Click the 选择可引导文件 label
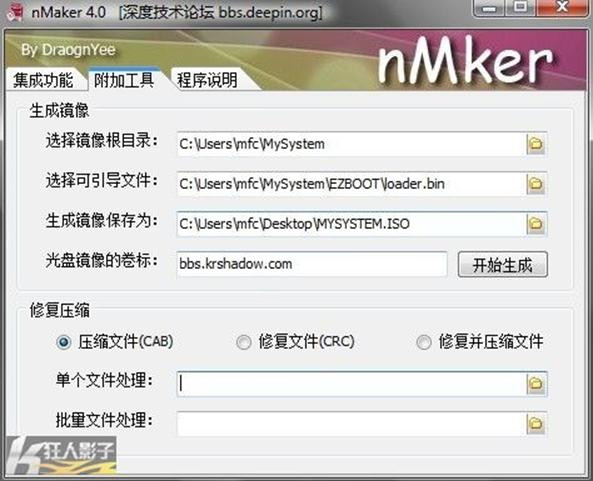The height and width of the screenshot is (481, 593). click(101, 180)
